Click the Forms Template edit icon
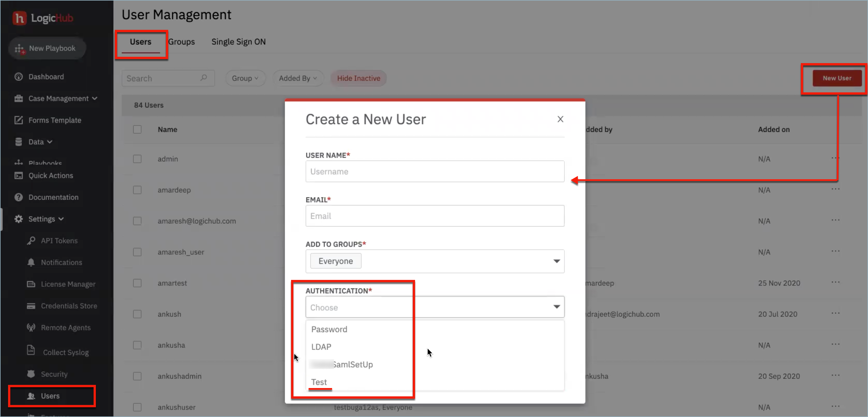Viewport: 868px width, 417px height. point(19,120)
